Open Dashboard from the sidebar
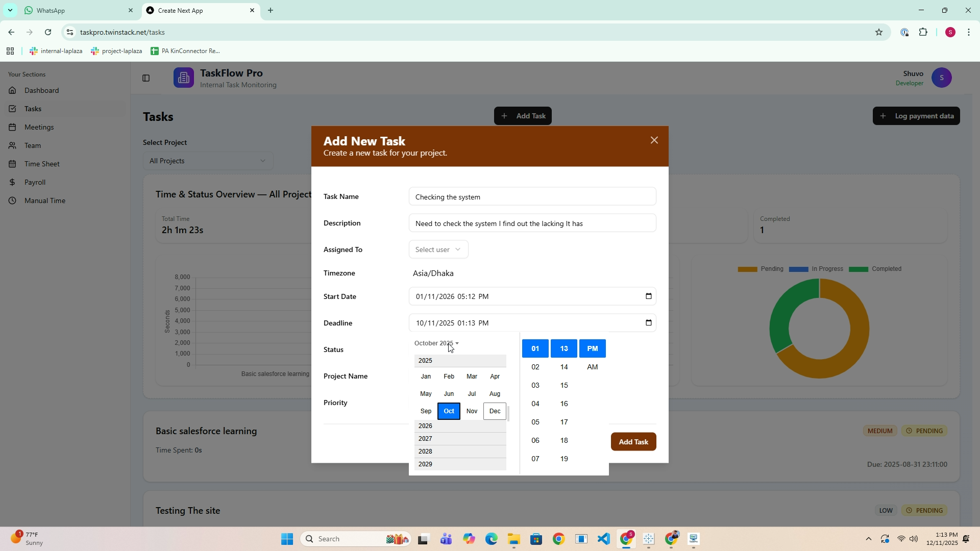Image resolution: width=980 pixels, height=551 pixels. (41, 90)
